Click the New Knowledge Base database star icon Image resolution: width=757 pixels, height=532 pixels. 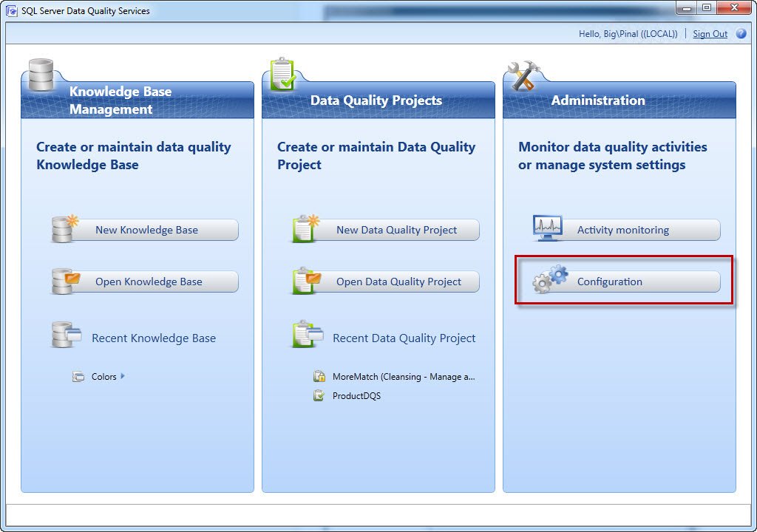pyautogui.click(x=65, y=228)
